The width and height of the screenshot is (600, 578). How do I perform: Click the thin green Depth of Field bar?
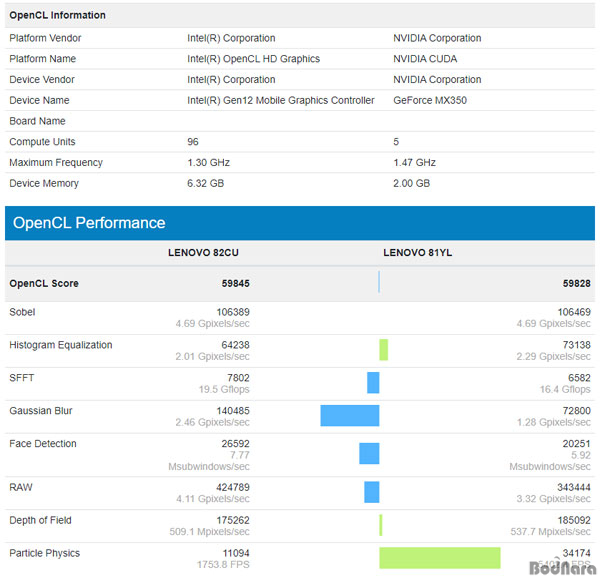tap(381, 525)
